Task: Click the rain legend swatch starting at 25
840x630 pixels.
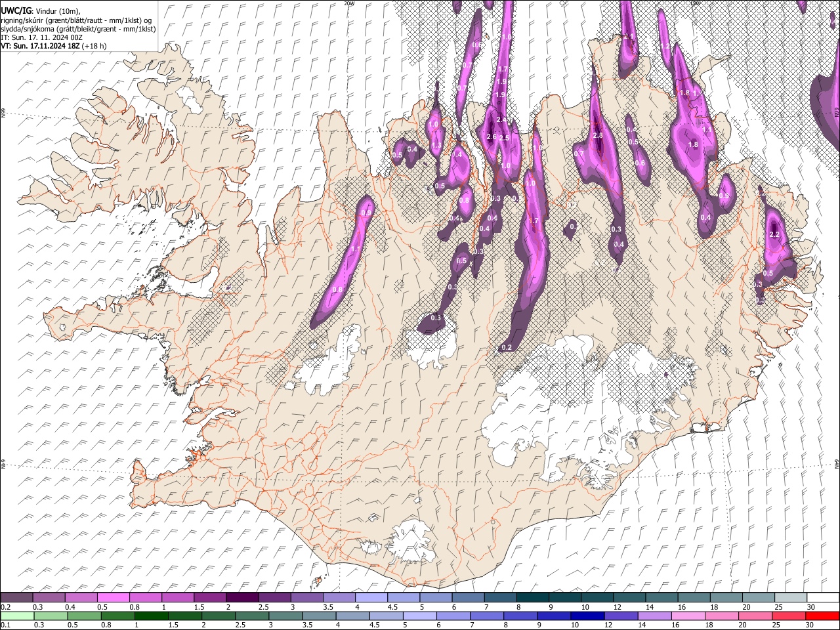Action: click(x=789, y=616)
